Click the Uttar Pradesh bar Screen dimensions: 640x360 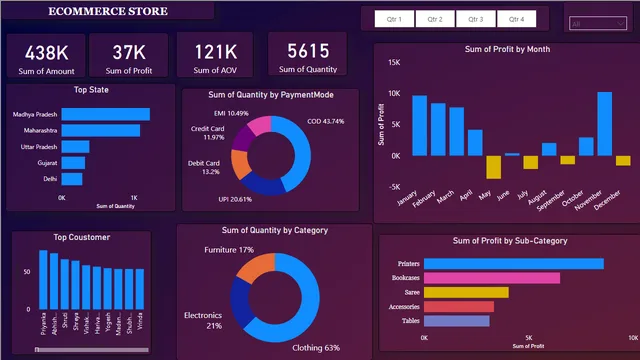76,147
